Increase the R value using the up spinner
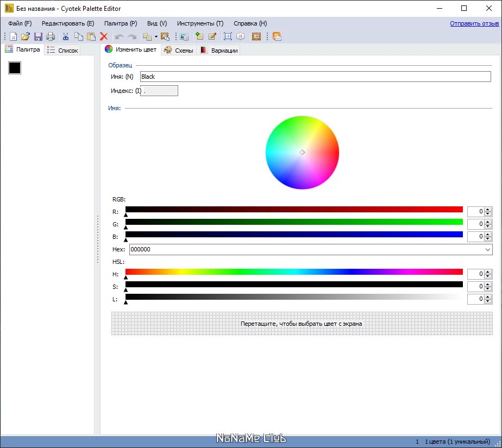 coord(488,209)
